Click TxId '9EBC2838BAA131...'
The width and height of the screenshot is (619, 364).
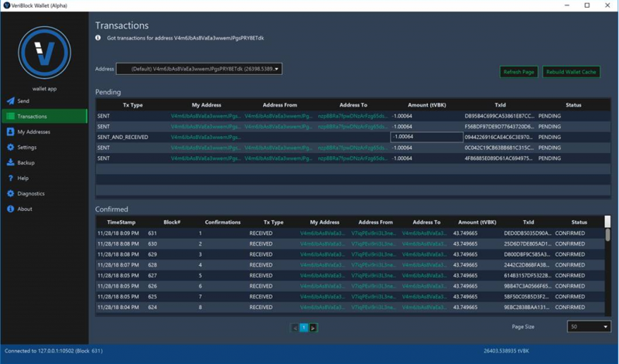coord(527,308)
